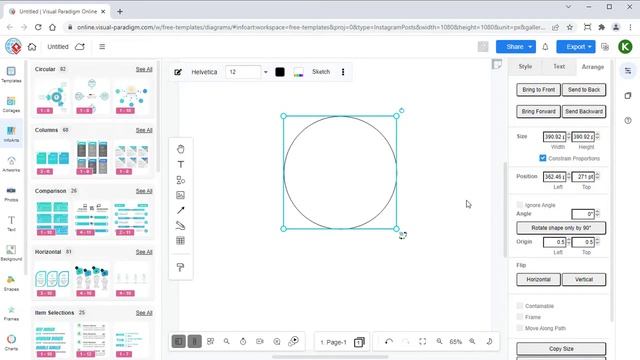See all Columns templates
Viewport: 640px width, 360px height.
coord(144,130)
